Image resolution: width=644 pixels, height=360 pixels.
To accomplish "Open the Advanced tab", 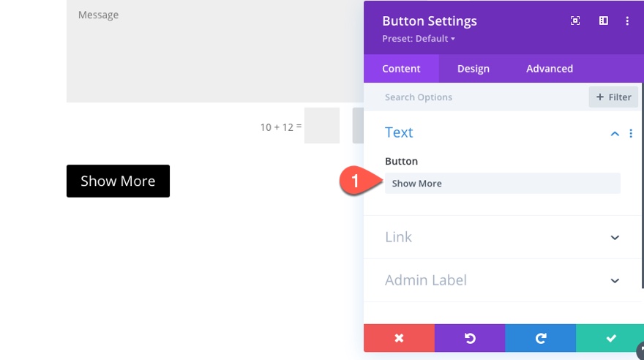I will [x=550, y=69].
